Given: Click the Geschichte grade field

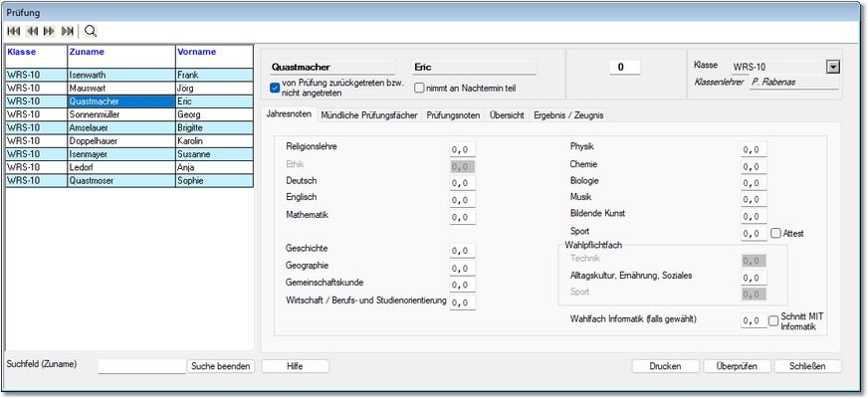Looking at the screenshot, I should tap(463, 251).
